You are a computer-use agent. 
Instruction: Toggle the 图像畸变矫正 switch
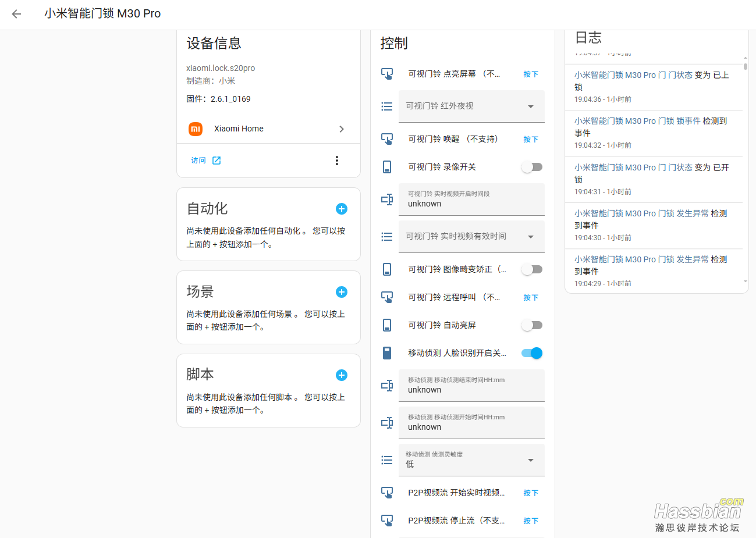(532, 269)
